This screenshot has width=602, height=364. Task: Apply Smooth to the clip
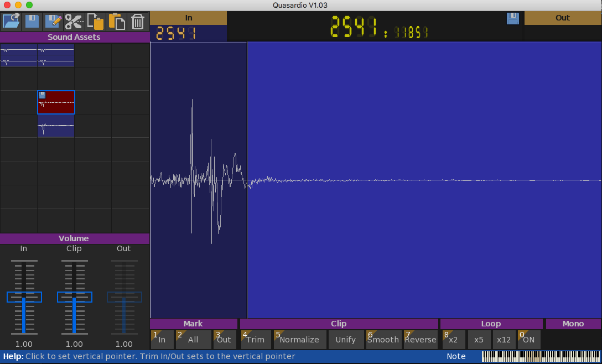pos(383,340)
